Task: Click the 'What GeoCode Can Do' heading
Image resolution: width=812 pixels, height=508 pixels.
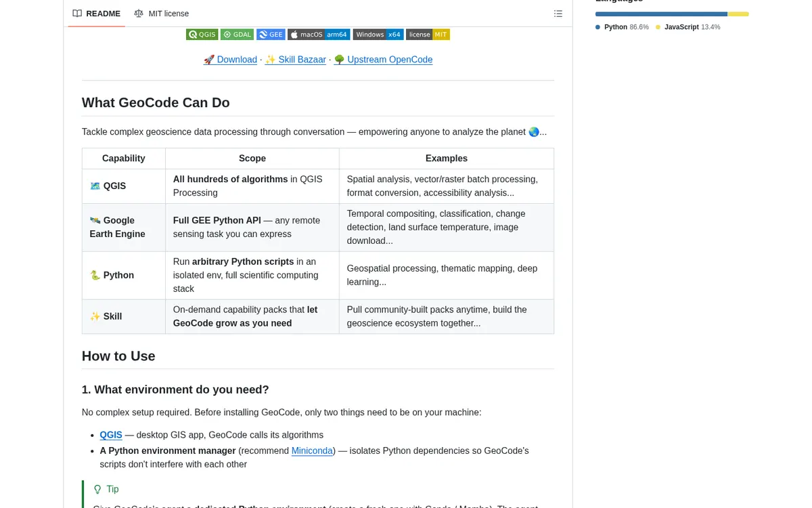Action: pos(156,103)
